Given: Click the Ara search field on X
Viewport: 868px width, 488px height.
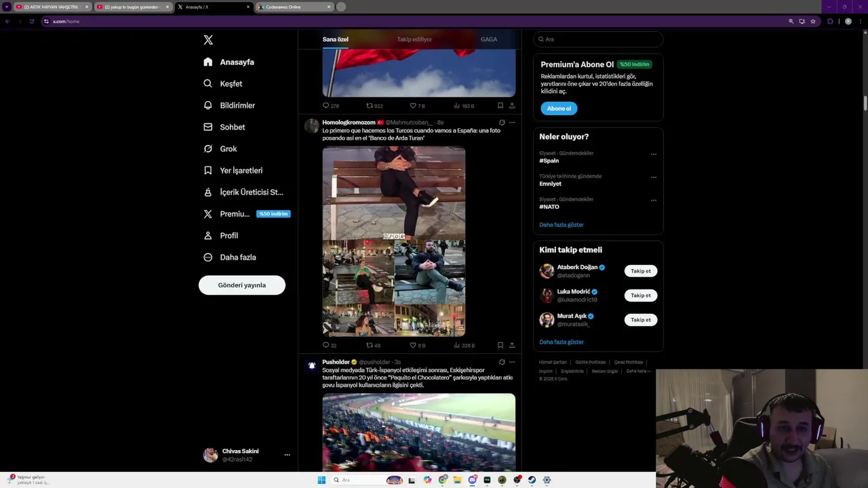Looking at the screenshot, I should [598, 39].
